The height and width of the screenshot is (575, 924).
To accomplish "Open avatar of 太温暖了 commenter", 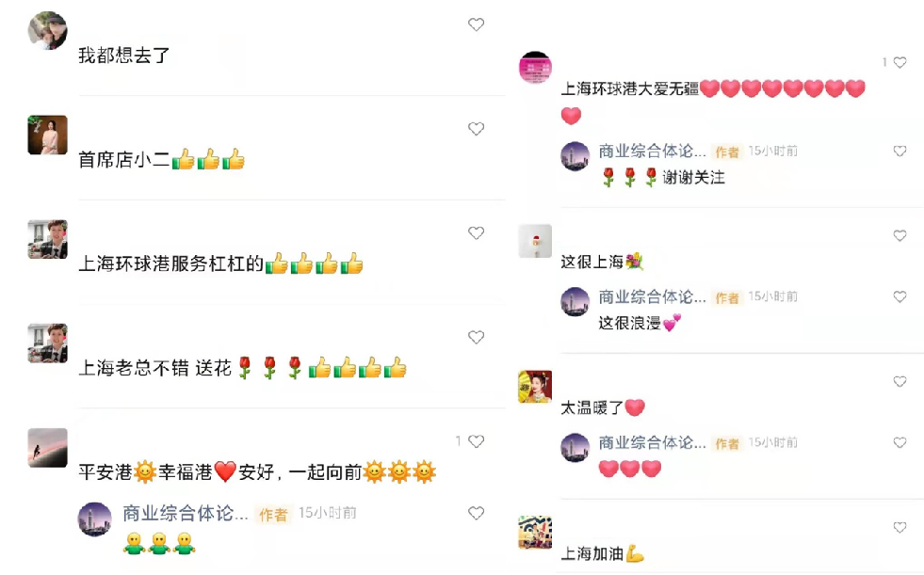I will coord(535,387).
